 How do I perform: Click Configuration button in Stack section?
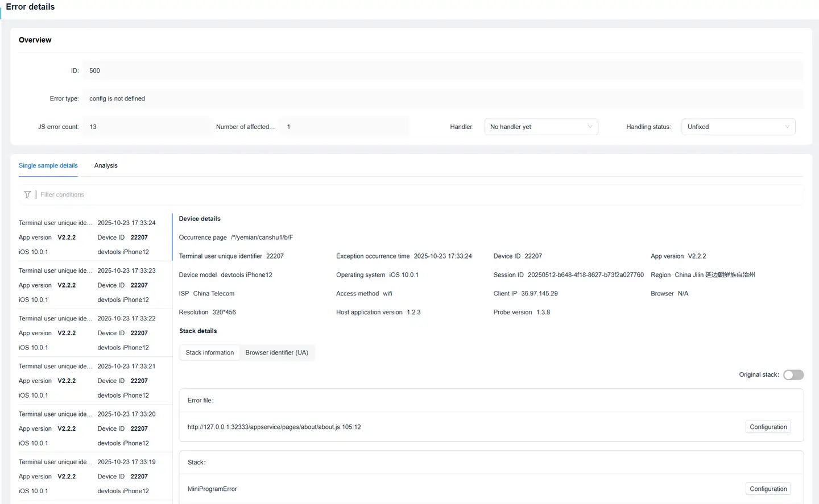(x=768, y=489)
